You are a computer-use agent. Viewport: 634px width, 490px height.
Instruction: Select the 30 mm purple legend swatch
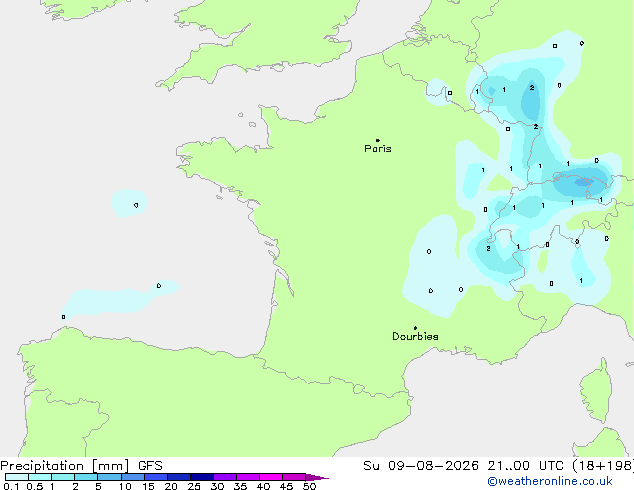(x=225, y=477)
